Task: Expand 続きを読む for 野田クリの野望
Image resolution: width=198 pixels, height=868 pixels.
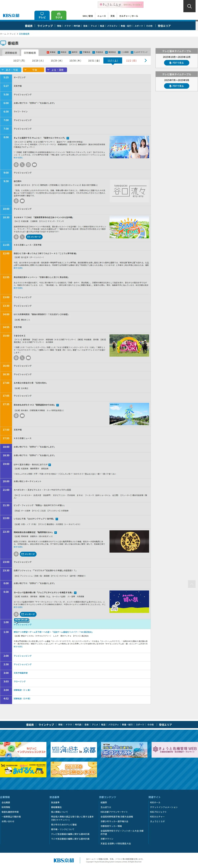Action: pyautogui.click(x=18, y=647)
